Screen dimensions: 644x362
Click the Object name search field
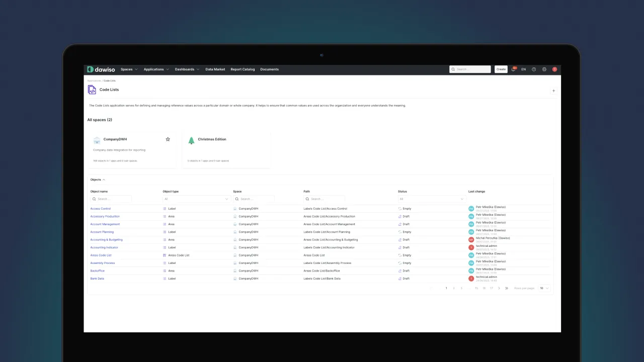(x=111, y=199)
